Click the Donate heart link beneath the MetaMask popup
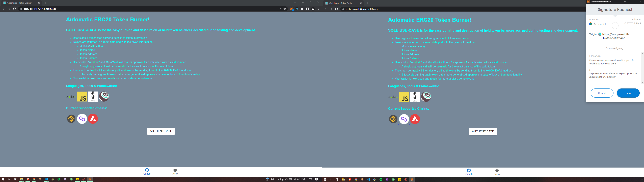The width and height of the screenshot is (644, 182). pyautogui.click(x=497, y=172)
